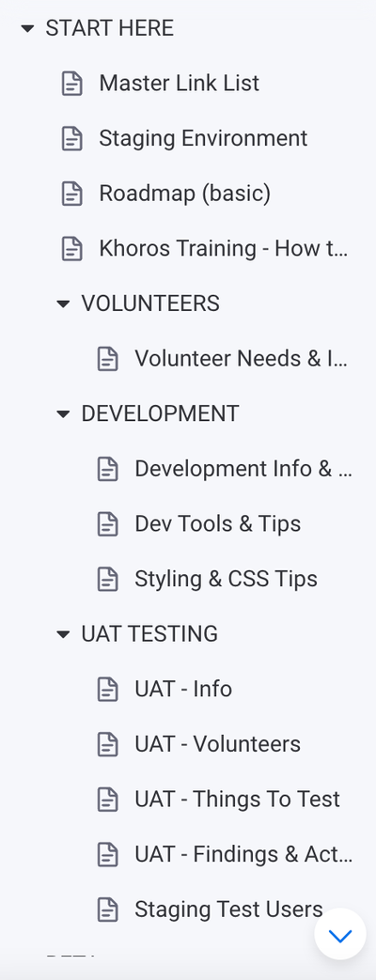
Task: Select the UAT TESTING folder label
Action: [149, 633]
